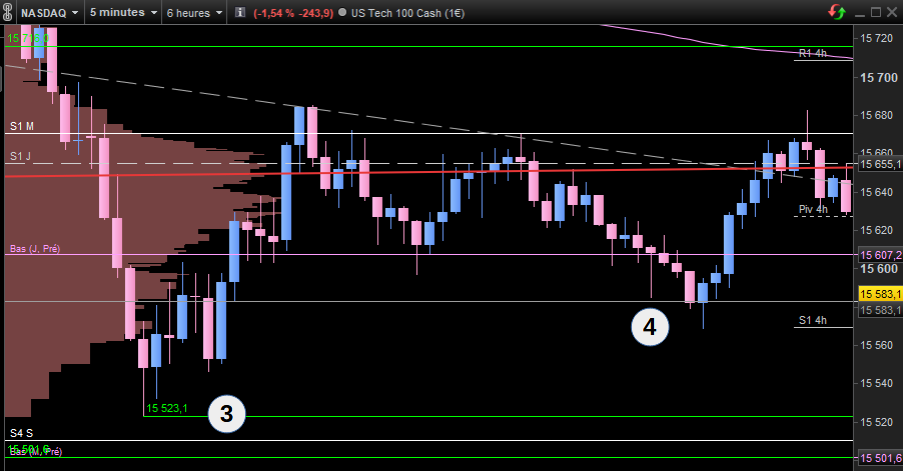903x471 pixels.
Task: Select the Piv 4h pivot label
Action: coord(813,209)
